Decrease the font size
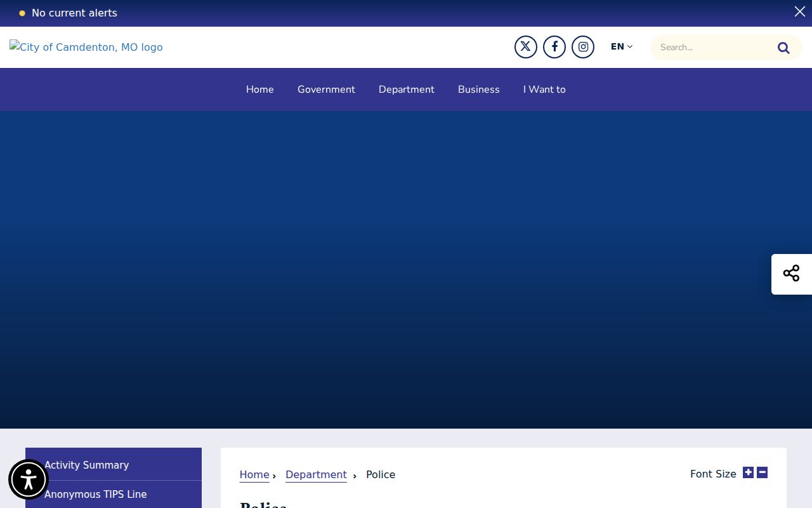812x508 pixels. click(x=763, y=472)
